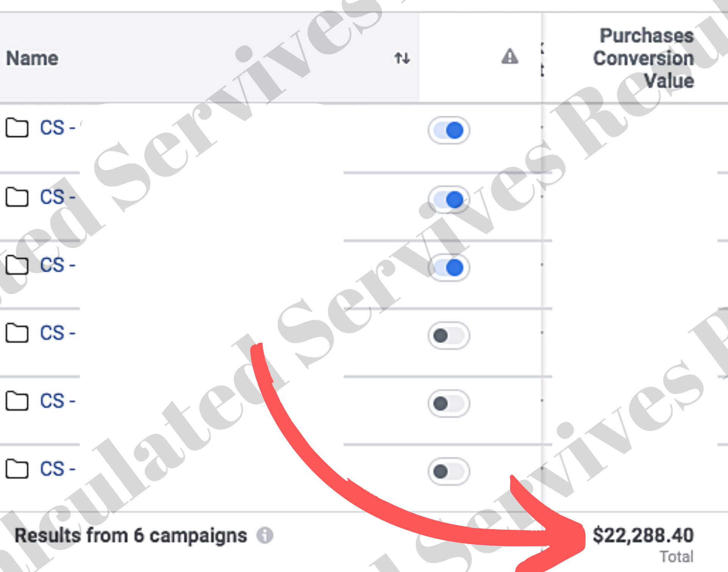Screen dimensions: 728x572
Task: Click the Purchases Conversion Value column header
Action: pos(643,58)
